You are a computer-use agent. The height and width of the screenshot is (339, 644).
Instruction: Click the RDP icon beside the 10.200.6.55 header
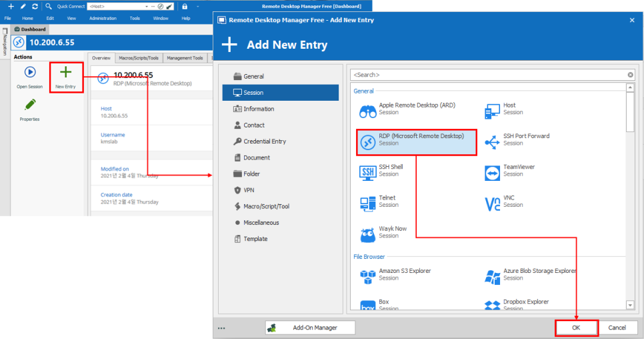pyautogui.click(x=19, y=42)
